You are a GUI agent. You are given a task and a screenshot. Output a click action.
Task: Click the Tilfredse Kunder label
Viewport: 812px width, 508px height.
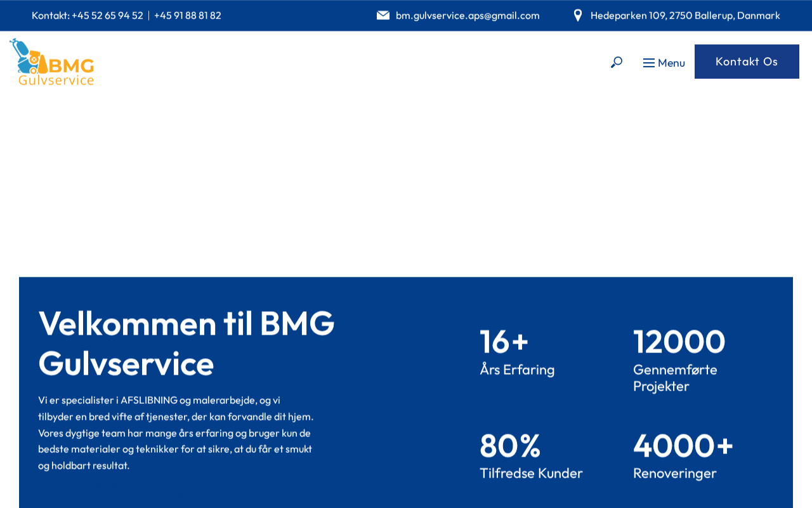click(x=531, y=473)
